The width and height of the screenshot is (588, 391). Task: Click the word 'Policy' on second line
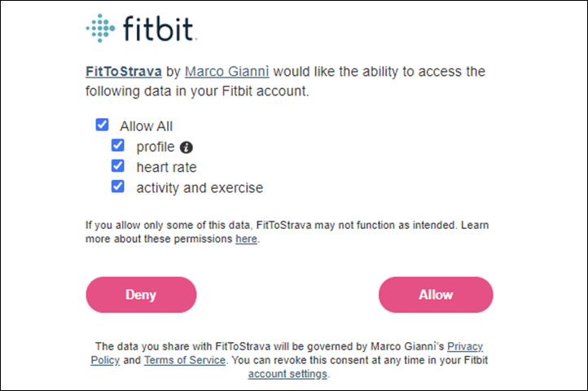click(x=105, y=360)
